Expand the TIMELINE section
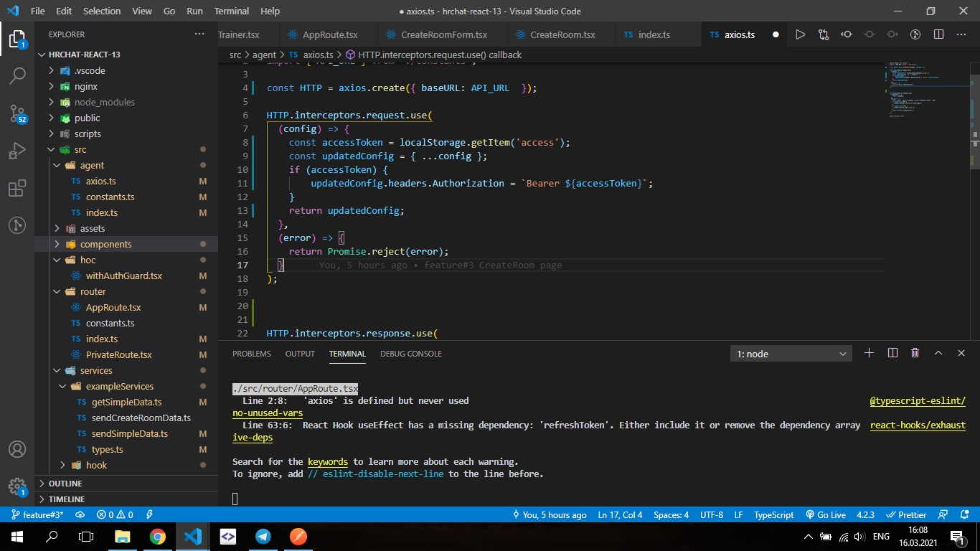Screen dimensions: 980x551 (126, 499)
